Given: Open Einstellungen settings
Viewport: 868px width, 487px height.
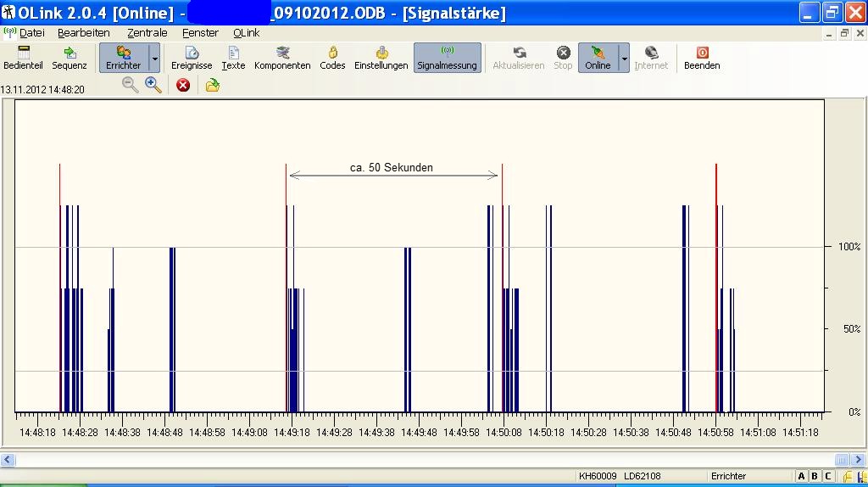Looking at the screenshot, I should tap(381, 58).
